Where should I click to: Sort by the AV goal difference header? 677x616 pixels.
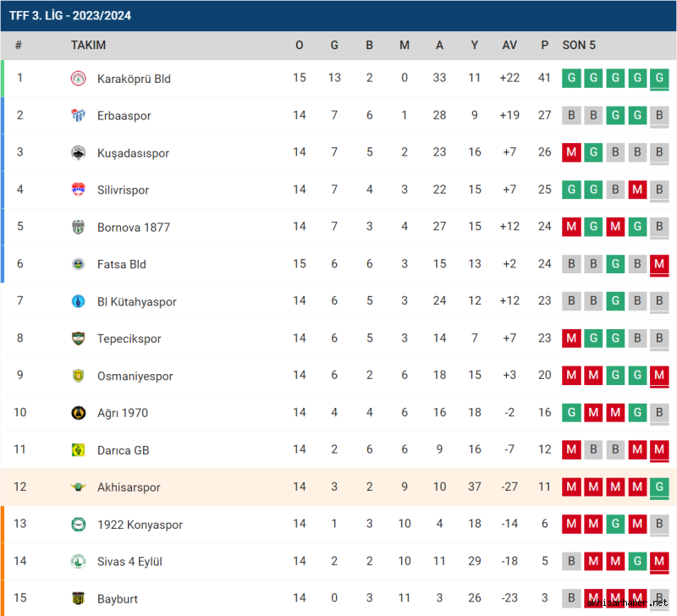pyautogui.click(x=509, y=46)
